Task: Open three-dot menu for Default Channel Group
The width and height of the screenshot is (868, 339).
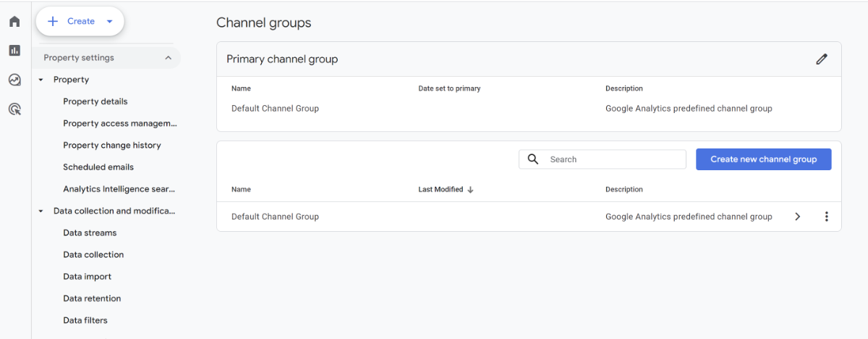Action: (826, 217)
